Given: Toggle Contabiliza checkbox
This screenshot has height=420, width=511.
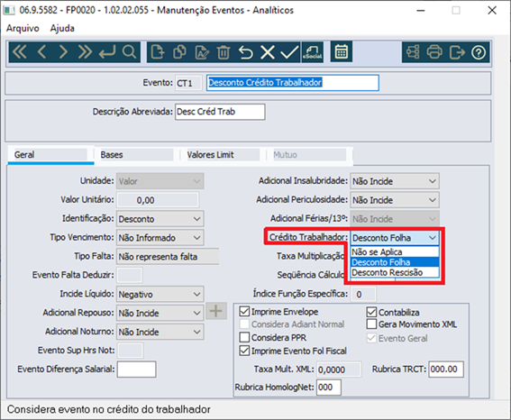Looking at the screenshot, I should (371, 312).
